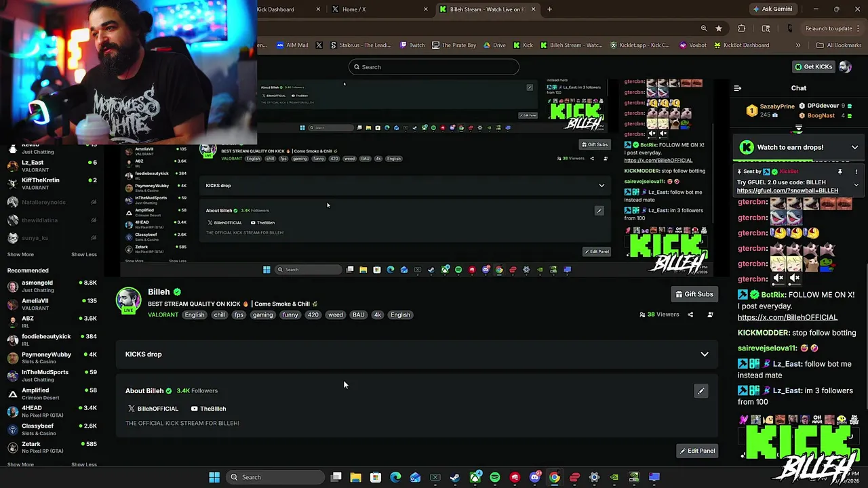Expand the Watch to earn drops banner

pyautogui.click(x=854, y=147)
